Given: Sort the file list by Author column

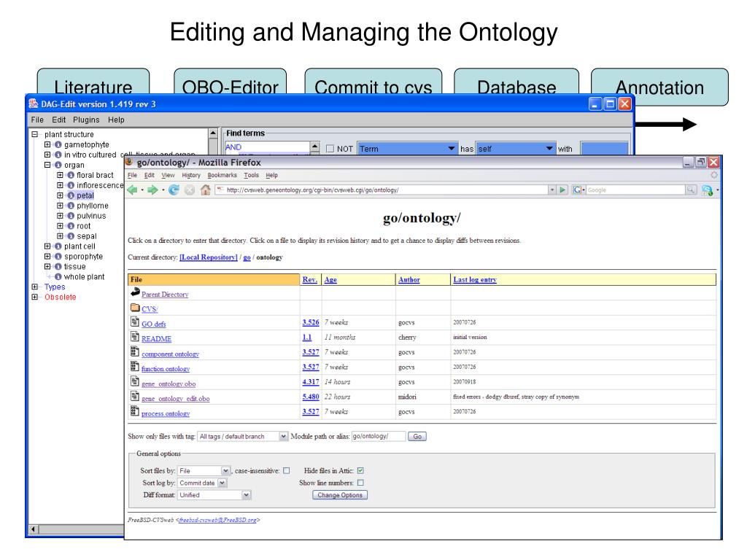Looking at the screenshot, I should pos(409,279).
